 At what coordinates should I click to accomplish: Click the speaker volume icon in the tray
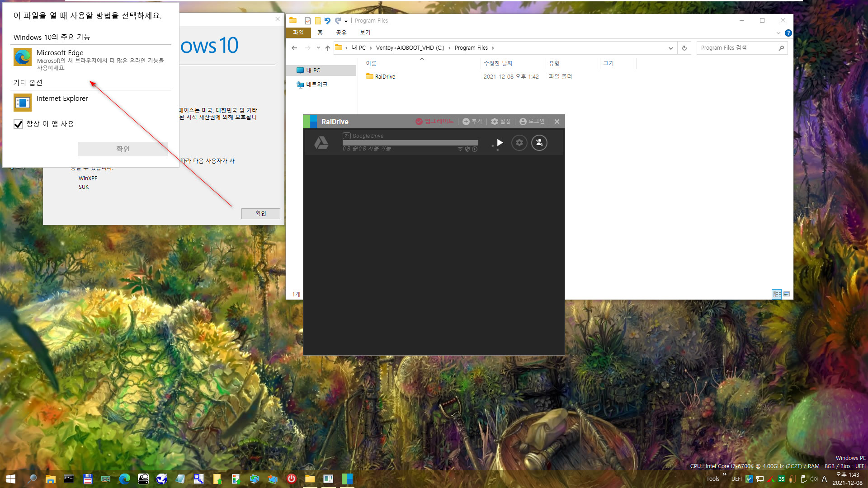click(814, 479)
